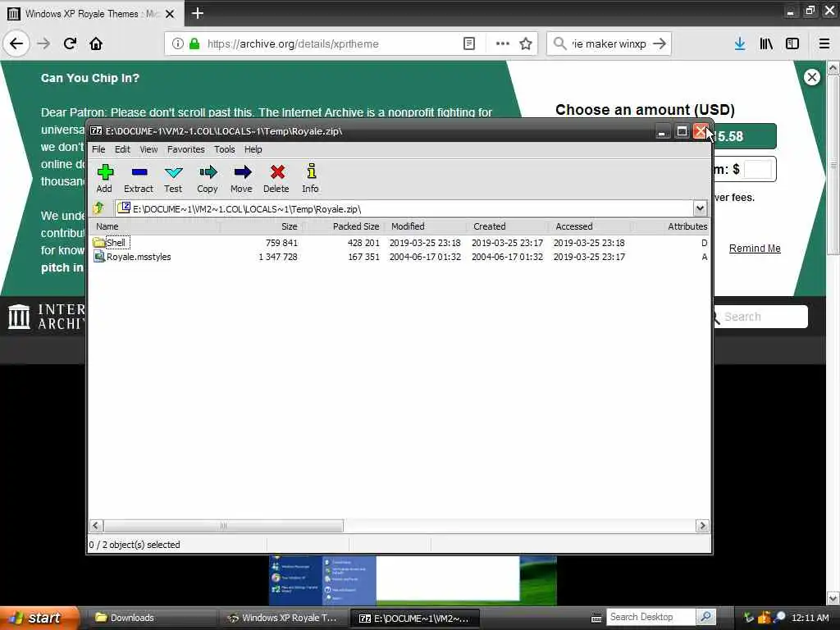This screenshot has height=630, width=840.
Task: Open the Windows start button
Action: [39, 618]
